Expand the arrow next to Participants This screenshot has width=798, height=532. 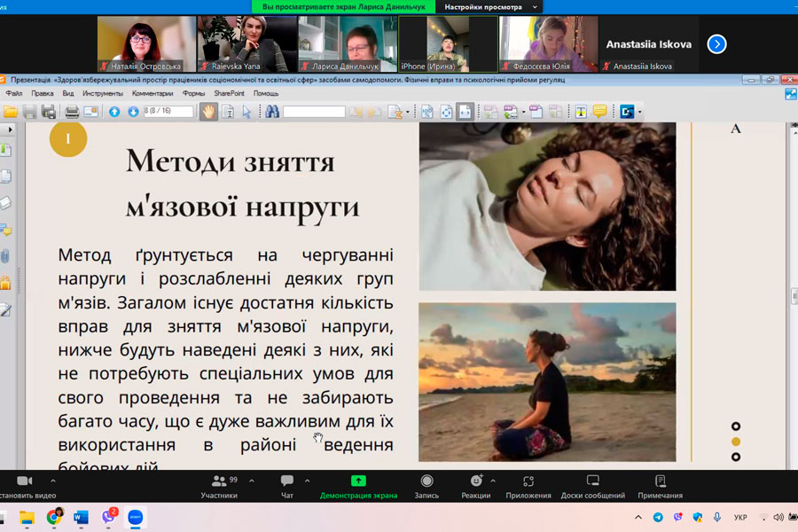252,481
